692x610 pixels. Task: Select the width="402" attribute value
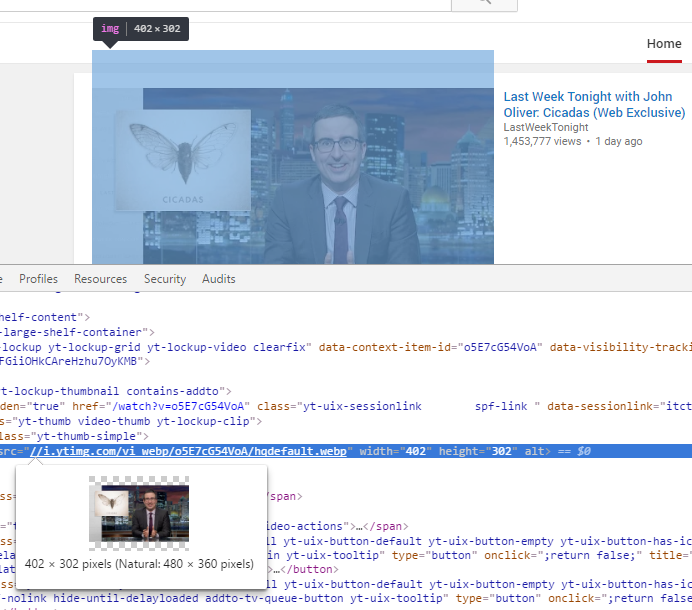(x=416, y=451)
